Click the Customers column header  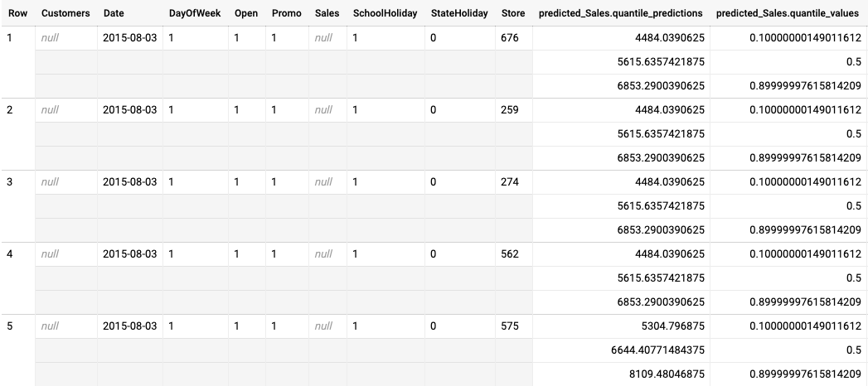[x=65, y=14]
